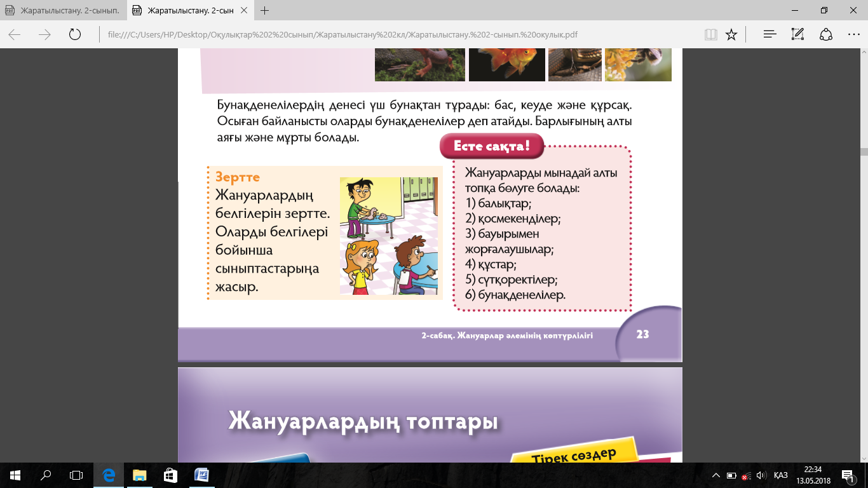Screen dimensions: 868x488
Task: Open Task View from the taskbar
Action: point(76,475)
